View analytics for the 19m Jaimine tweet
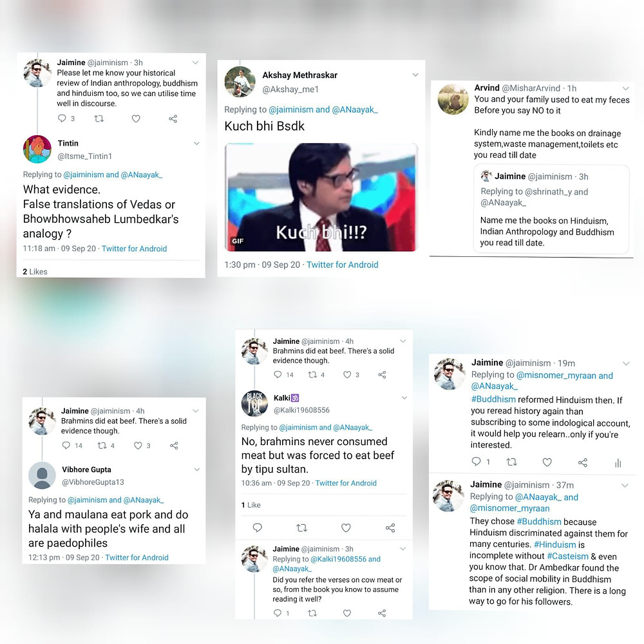 [x=618, y=463]
